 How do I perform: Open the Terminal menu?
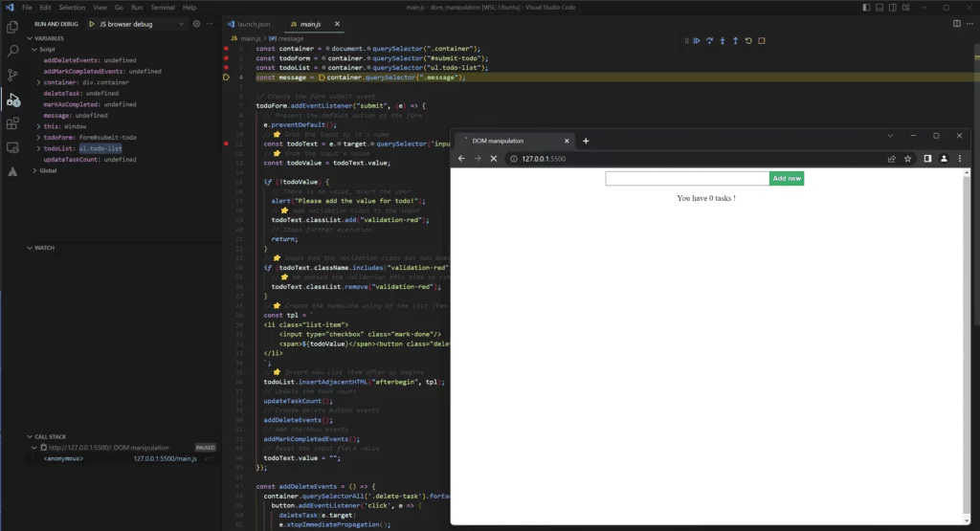[163, 8]
